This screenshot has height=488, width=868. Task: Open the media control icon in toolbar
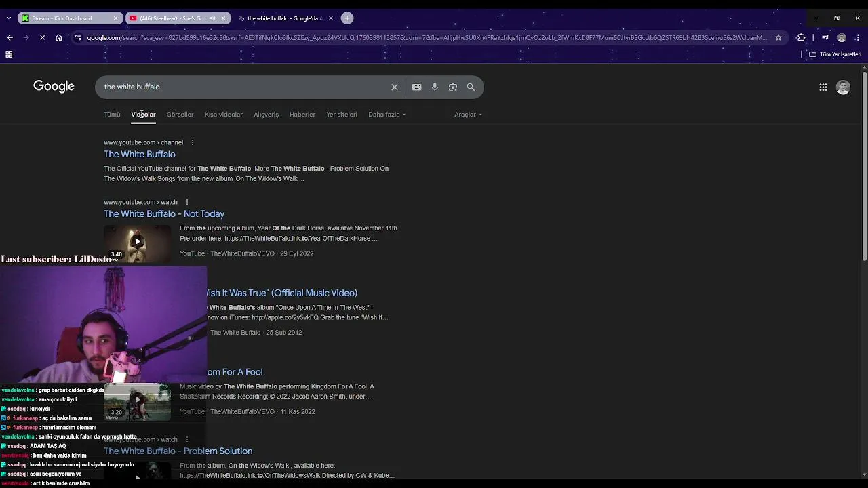825,38
